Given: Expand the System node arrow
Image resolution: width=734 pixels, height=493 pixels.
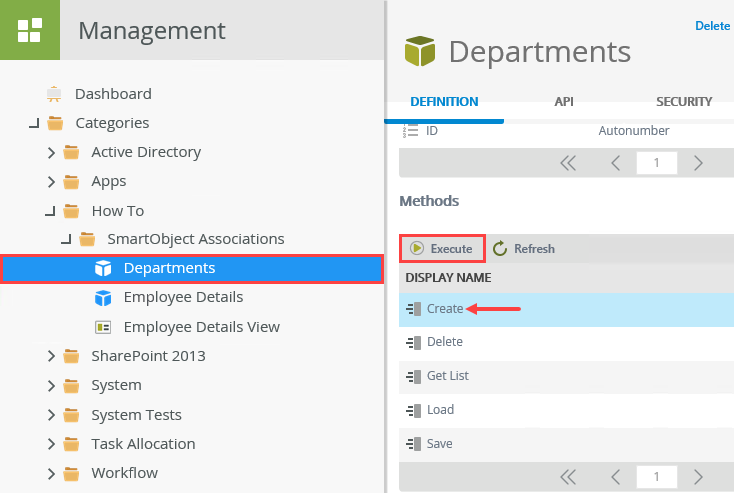Looking at the screenshot, I should [x=51, y=386].
